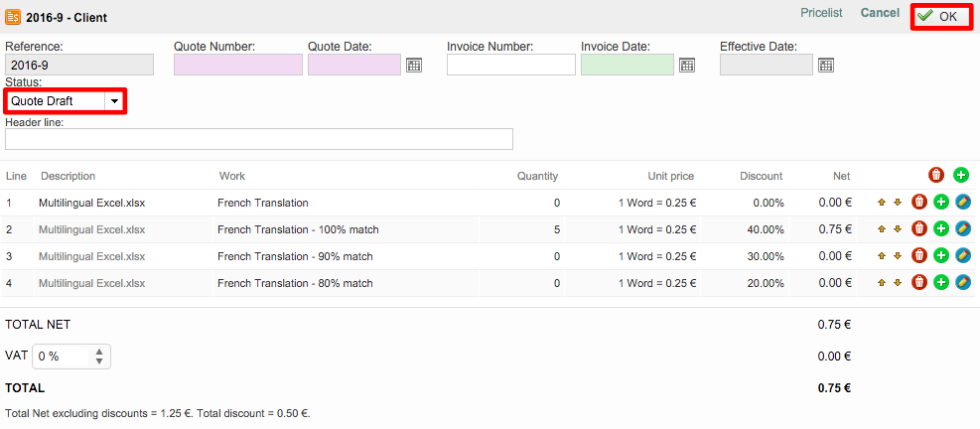Edit line 2 with the pencil icon
Image resolution: width=980 pixels, height=429 pixels.
coord(962,229)
